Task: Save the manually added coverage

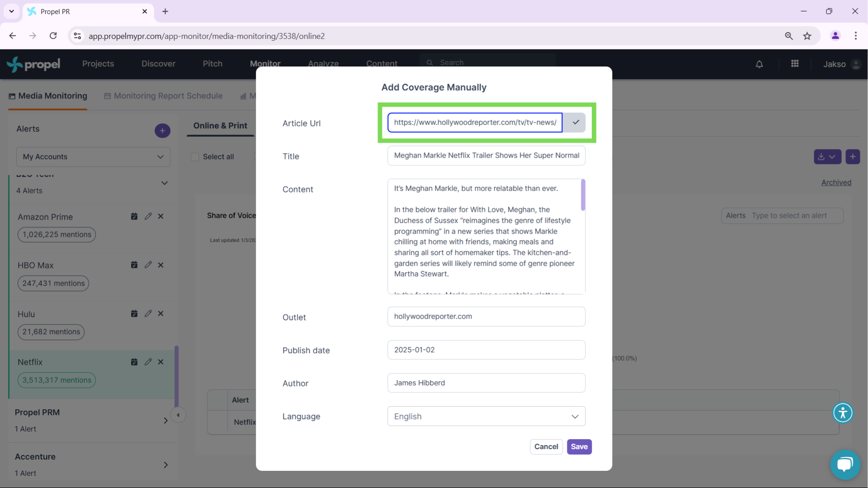Action: coord(579,447)
